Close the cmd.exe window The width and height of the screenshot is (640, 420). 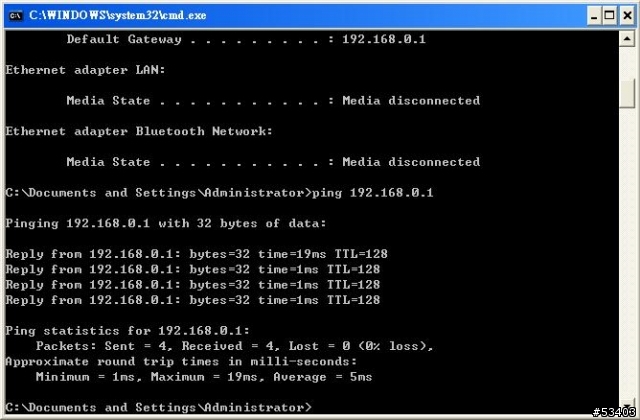pyautogui.click(x=627, y=16)
